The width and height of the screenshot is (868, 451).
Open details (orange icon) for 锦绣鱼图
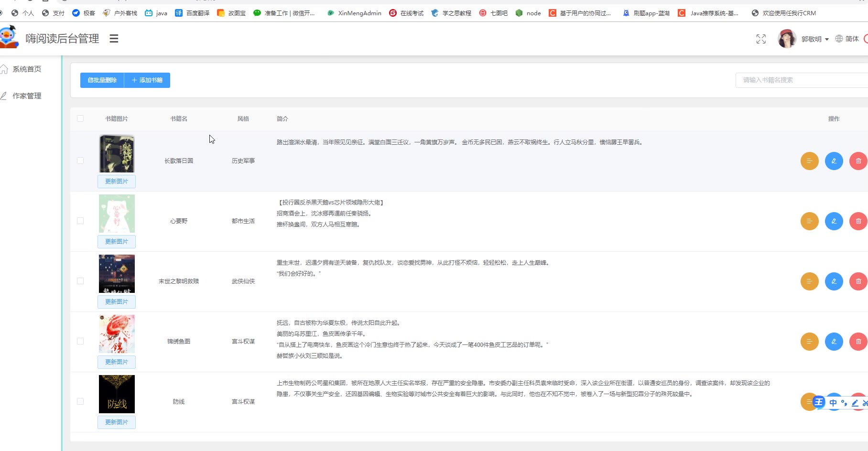pos(810,342)
